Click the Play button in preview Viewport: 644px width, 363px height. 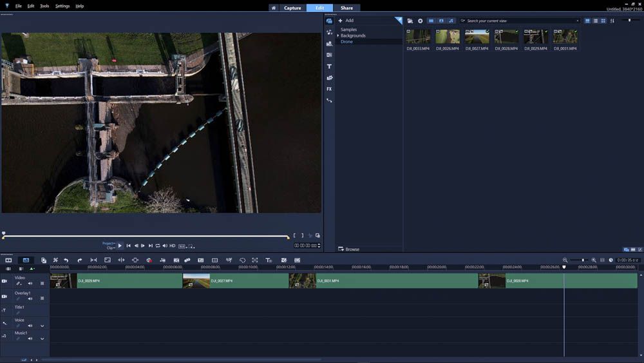[x=120, y=246]
